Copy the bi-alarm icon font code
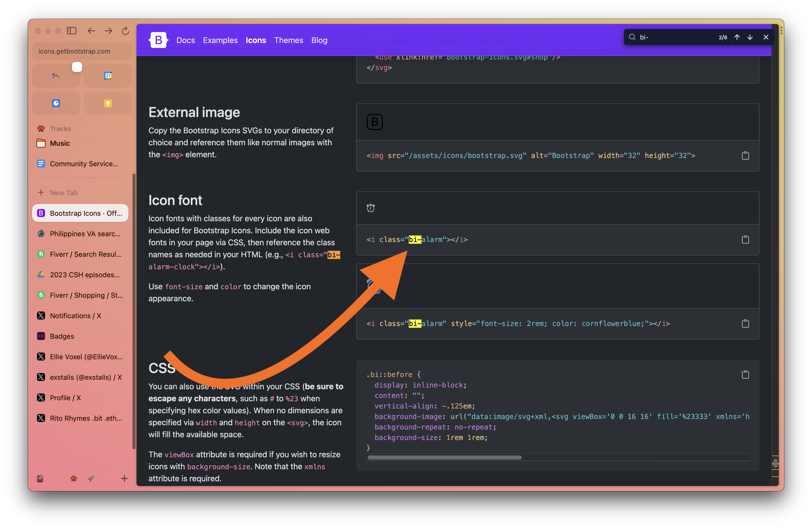812x528 pixels. (745, 239)
